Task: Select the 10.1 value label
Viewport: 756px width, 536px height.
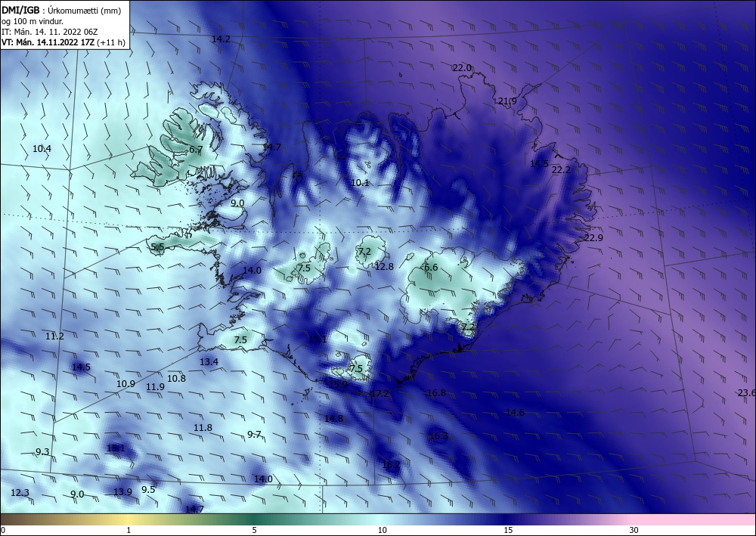Action: pyautogui.click(x=360, y=183)
